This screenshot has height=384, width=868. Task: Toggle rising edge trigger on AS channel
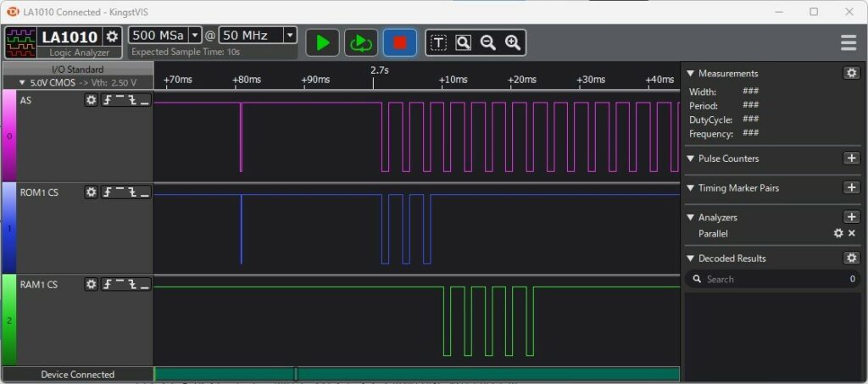[108, 100]
